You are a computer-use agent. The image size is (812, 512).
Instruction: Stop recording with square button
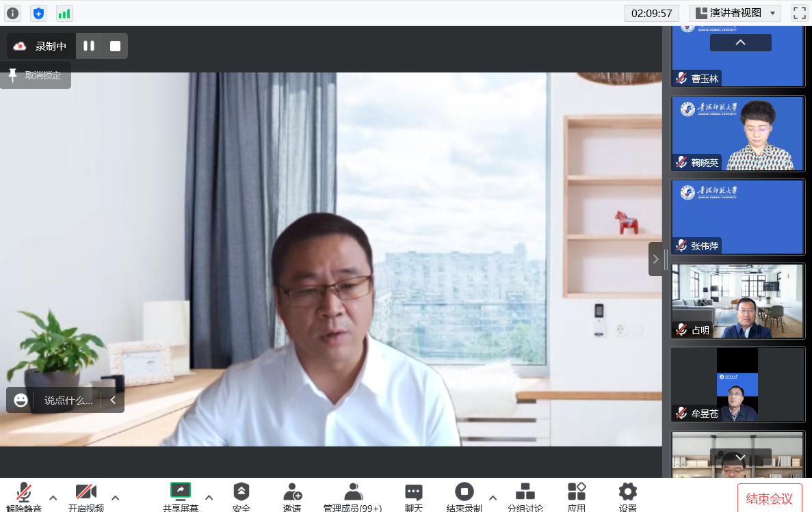pyautogui.click(x=115, y=46)
